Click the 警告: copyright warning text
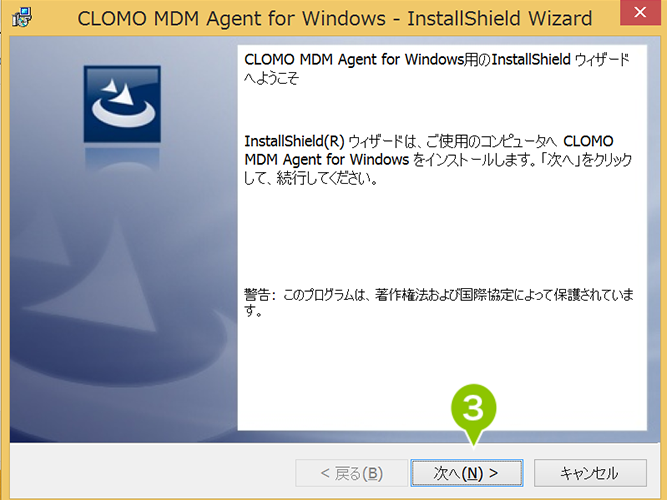This screenshot has width=667, height=500. coord(439,302)
